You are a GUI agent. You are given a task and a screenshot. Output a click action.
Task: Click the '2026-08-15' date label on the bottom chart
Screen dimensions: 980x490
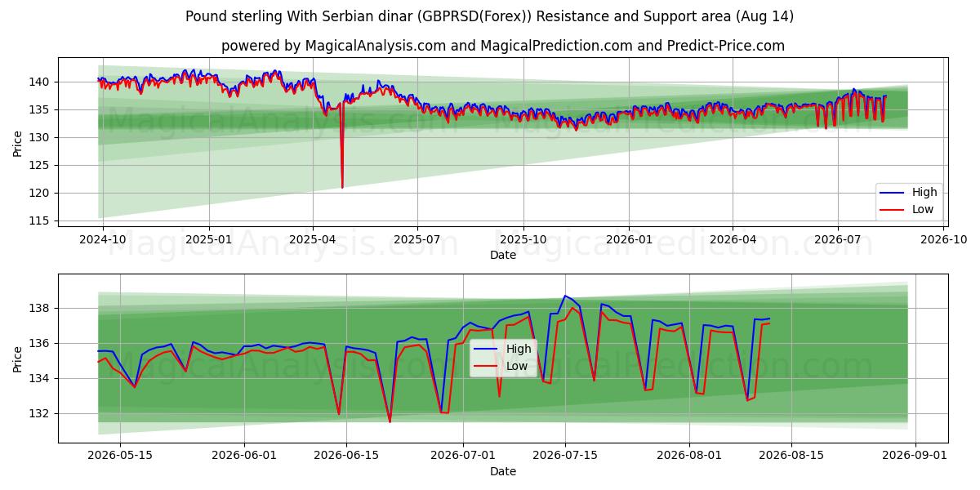(x=791, y=456)
